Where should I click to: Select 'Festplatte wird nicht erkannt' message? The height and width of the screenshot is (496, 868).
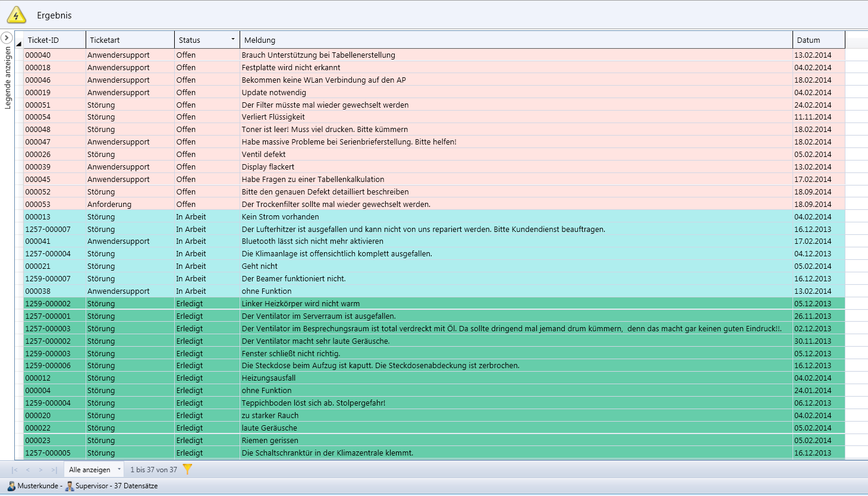point(291,67)
